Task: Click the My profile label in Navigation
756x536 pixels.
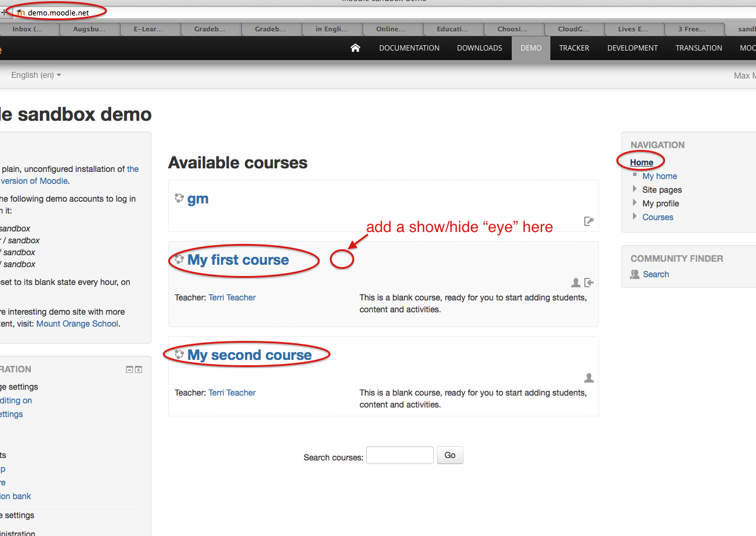Action: tap(661, 203)
